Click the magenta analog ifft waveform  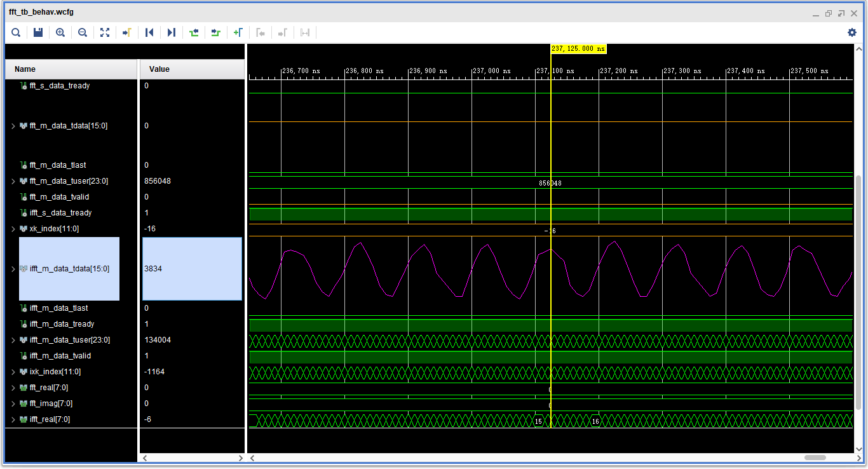pyautogui.click(x=550, y=269)
